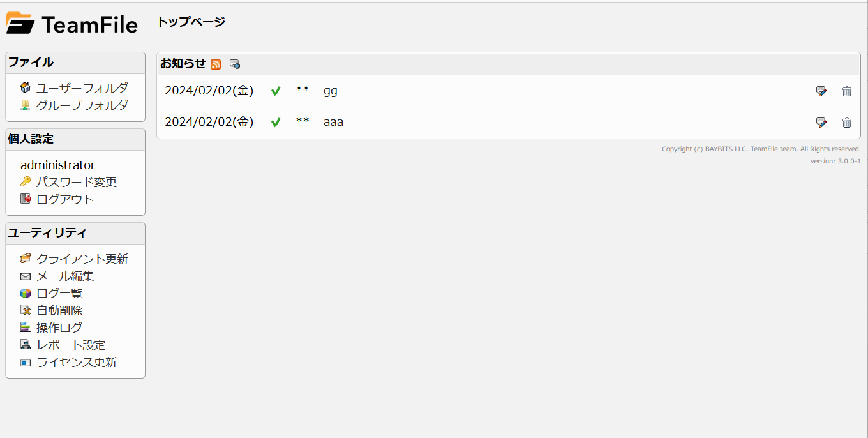Click the RSS feed icon beside お知らせ

point(216,64)
